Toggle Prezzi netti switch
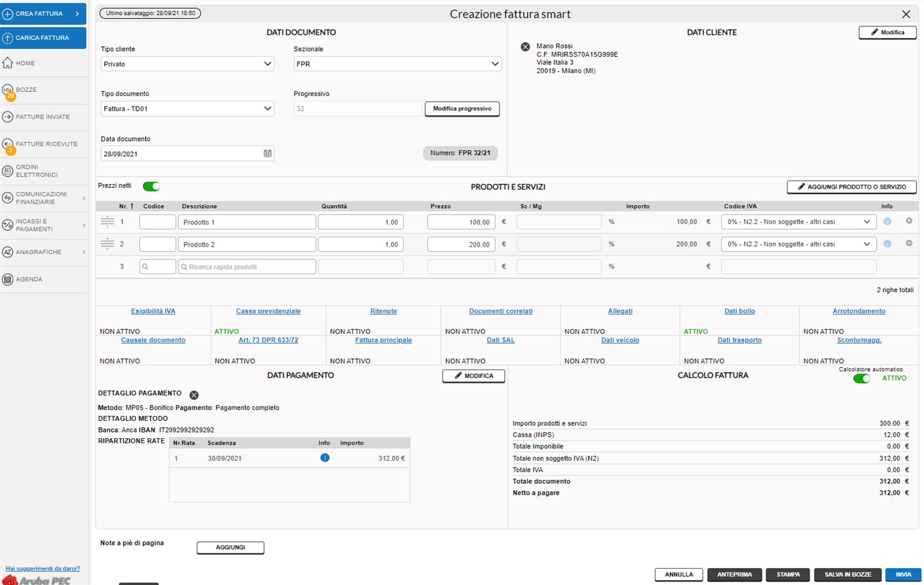This screenshot has height=585, width=924. (x=151, y=186)
